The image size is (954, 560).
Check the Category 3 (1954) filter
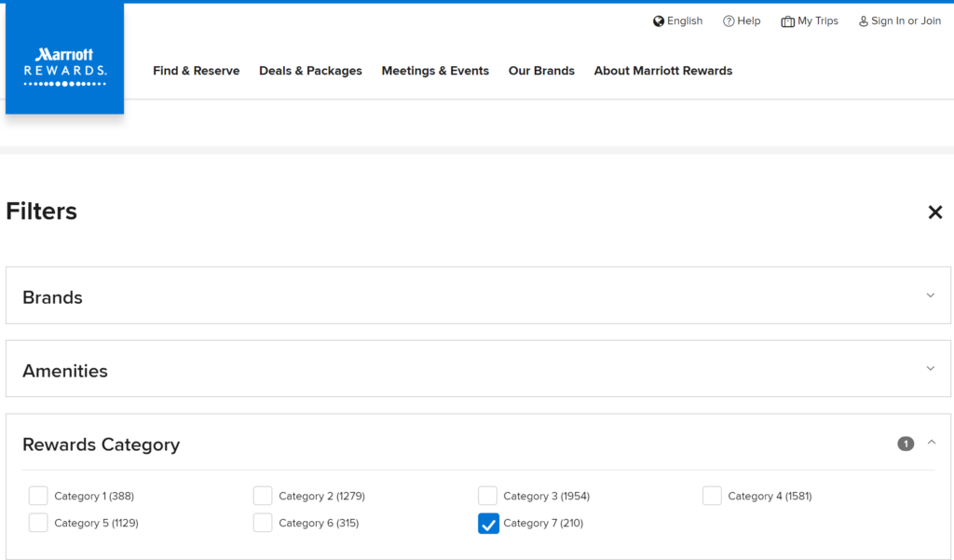[487, 496]
